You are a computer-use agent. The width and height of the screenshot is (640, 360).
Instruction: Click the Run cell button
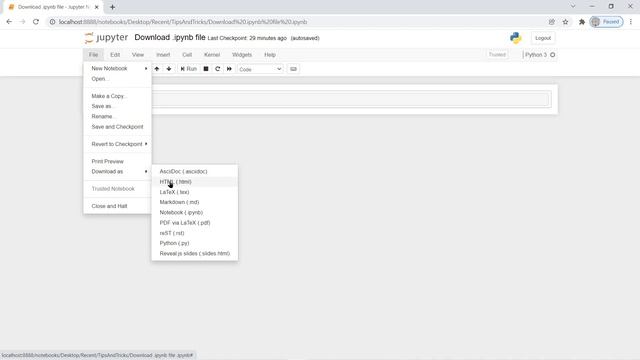[x=189, y=69]
